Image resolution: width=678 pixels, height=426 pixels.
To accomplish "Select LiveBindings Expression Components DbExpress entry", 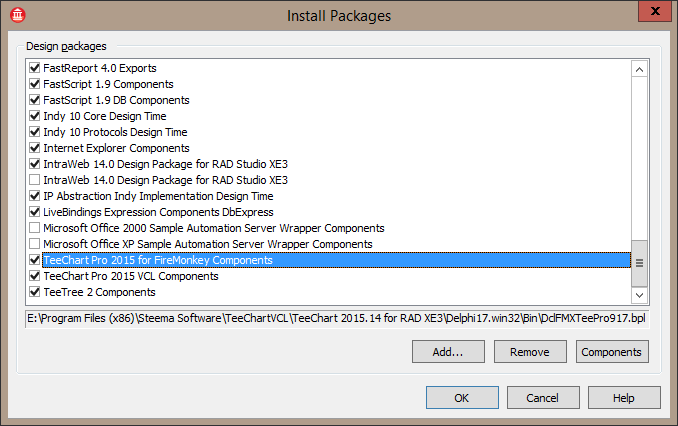I will point(158,212).
